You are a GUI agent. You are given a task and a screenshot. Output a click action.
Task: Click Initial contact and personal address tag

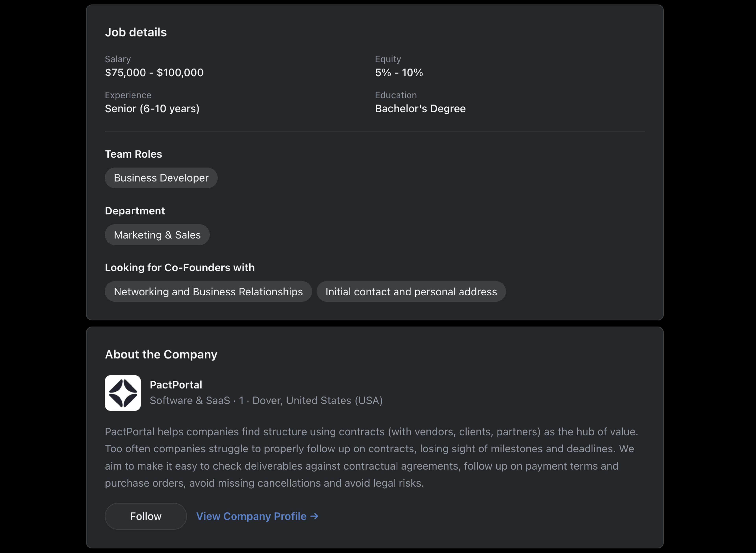coord(411,292)
